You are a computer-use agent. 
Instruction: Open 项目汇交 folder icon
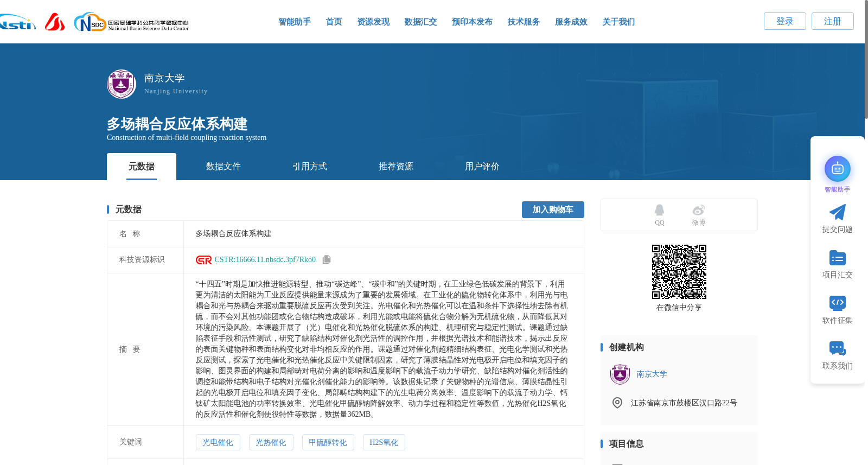tap(838, 258)
